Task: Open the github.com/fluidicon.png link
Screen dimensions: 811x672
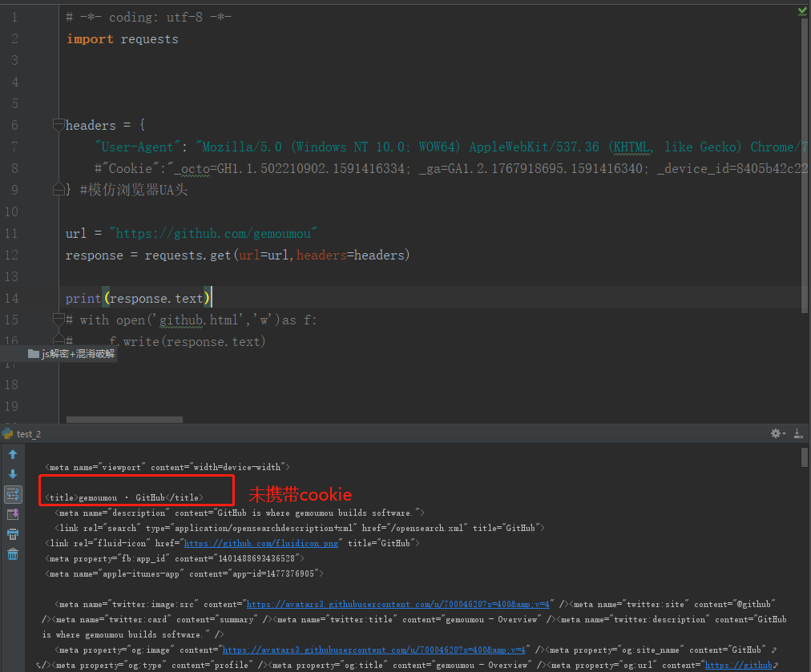Action: pos(261,543)
